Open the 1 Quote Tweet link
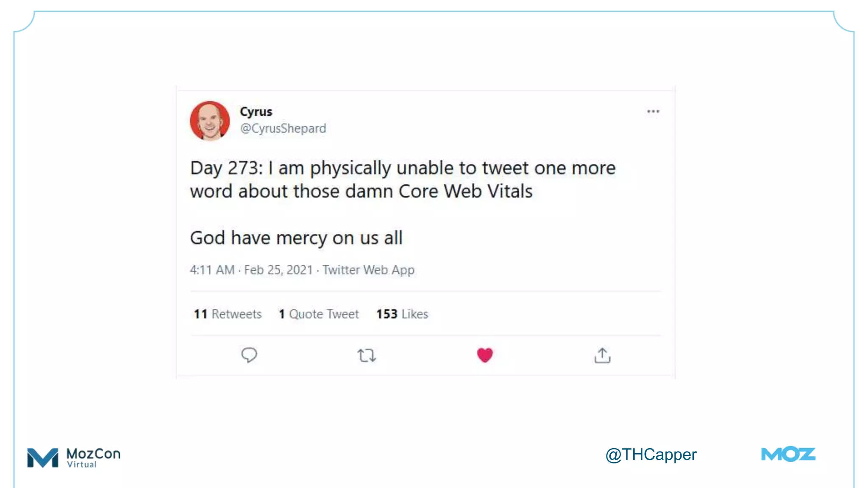The width and height of the screenshot is (868, 488). [319, 314]
